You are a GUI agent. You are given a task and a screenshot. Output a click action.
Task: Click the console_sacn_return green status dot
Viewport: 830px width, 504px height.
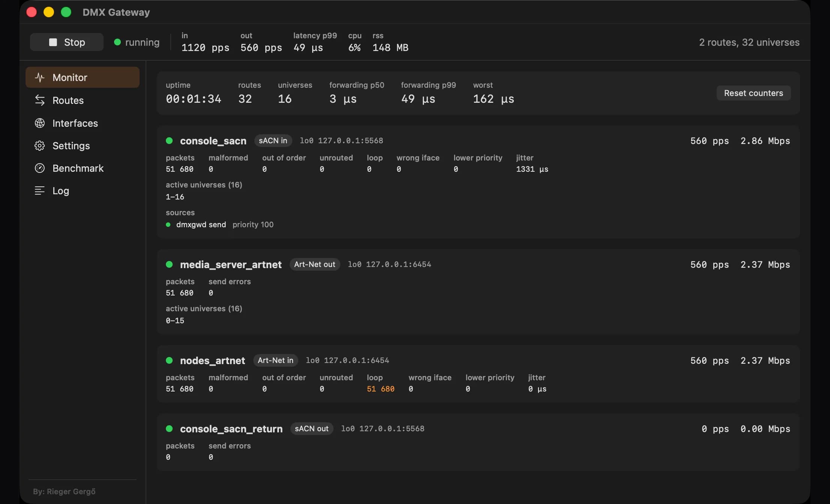[x=169, y=429]
